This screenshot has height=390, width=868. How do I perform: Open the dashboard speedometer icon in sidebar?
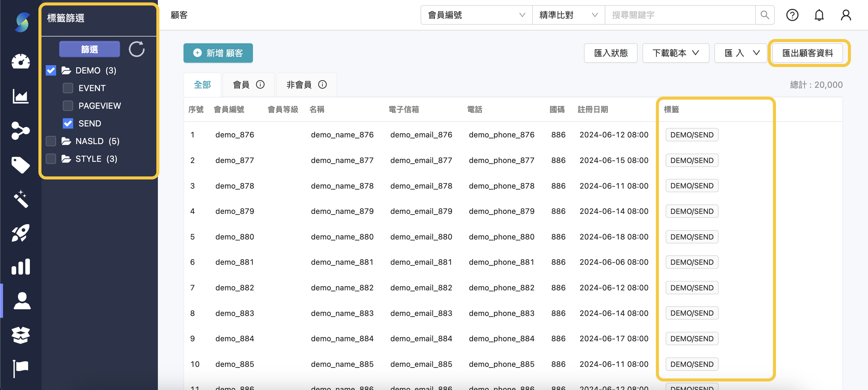tap(20, 62)
